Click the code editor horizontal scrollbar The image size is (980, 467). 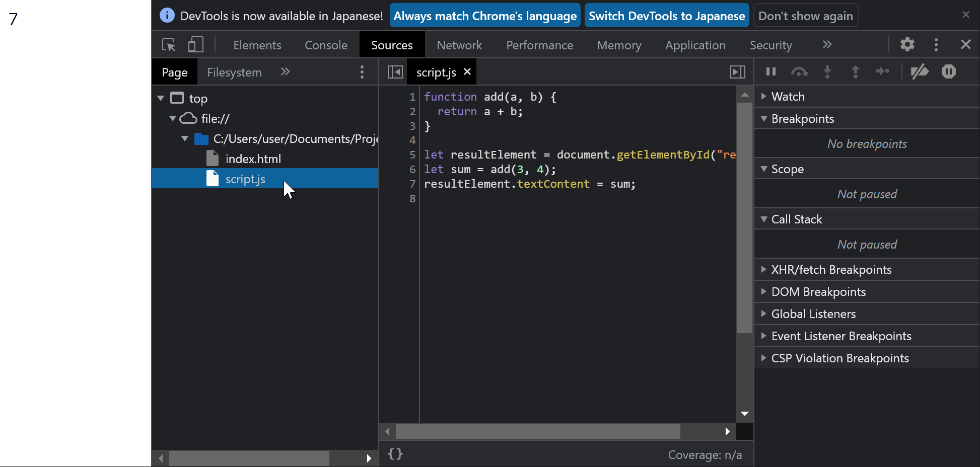(x=537, y=431)
